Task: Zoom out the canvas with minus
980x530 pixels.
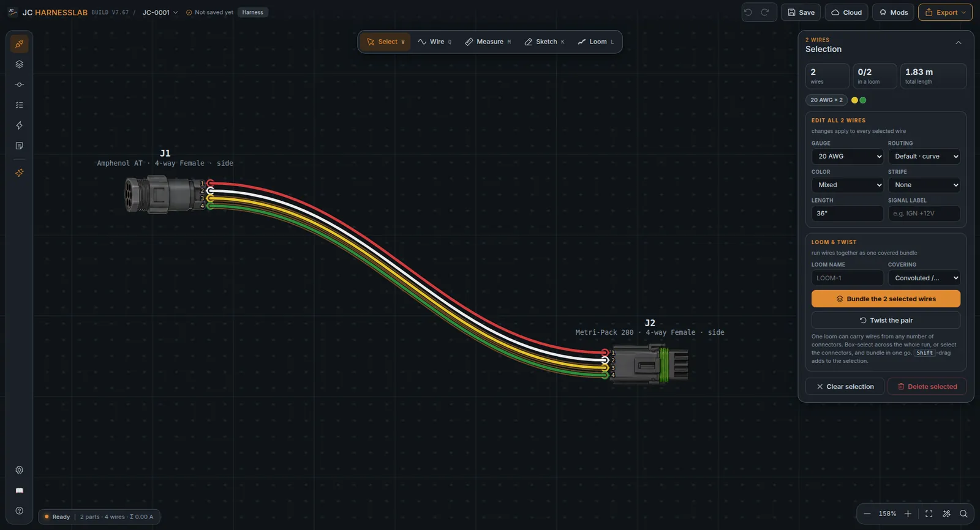Action: [x=867, y=514]
